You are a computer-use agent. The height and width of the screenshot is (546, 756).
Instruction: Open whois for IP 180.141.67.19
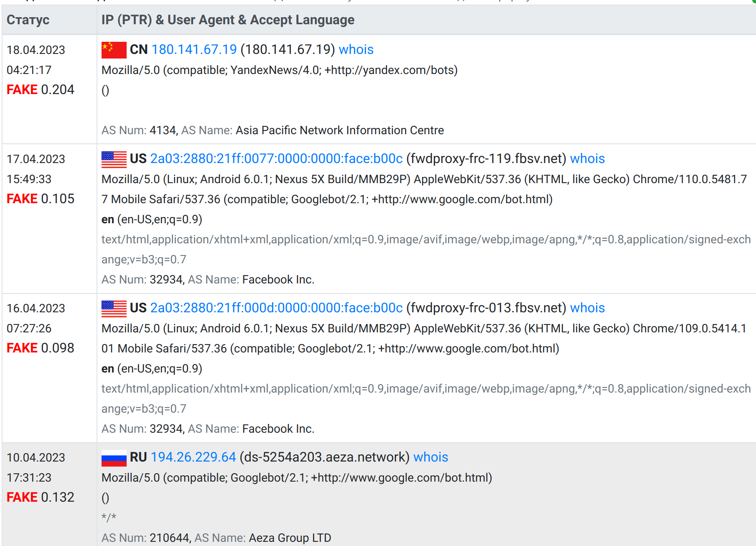(356, 49)
